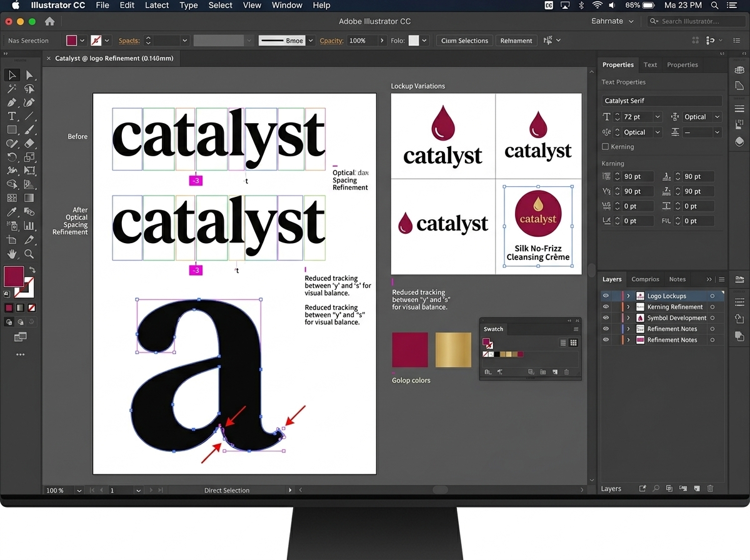
Task: Switch to the Comprios tab
Action: click(645, 279)
